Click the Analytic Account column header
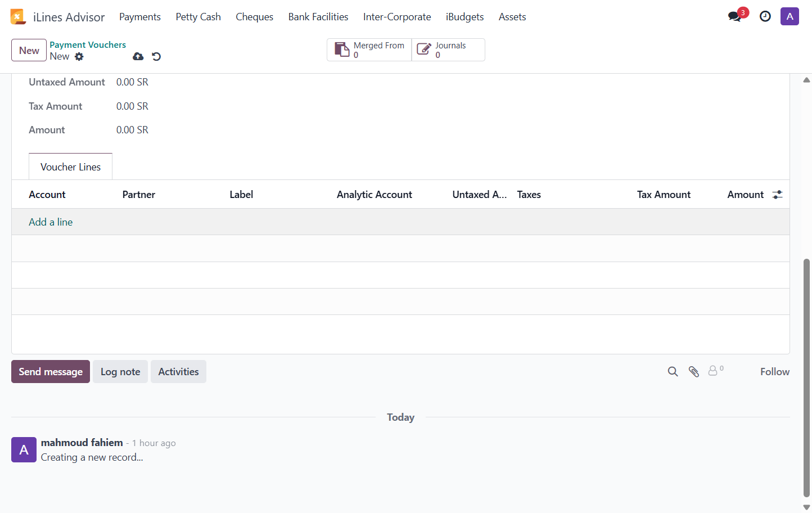This screenshot has height=513, width=812. click(x=375, y=195)
